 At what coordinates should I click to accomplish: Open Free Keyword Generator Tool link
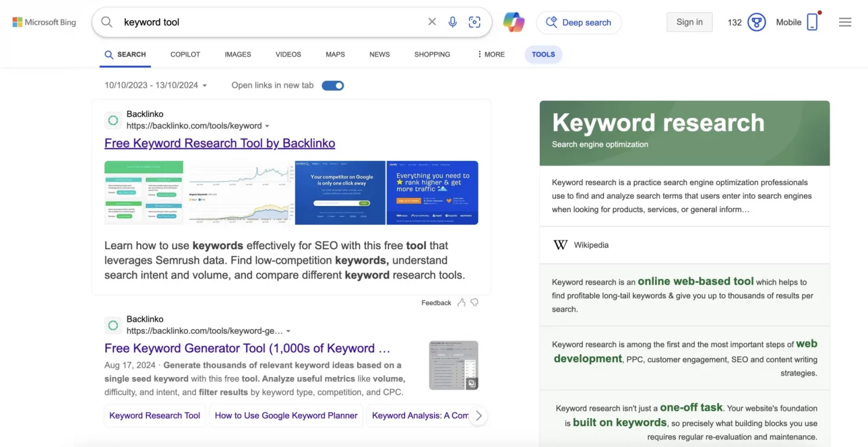(x=248, y=349)
